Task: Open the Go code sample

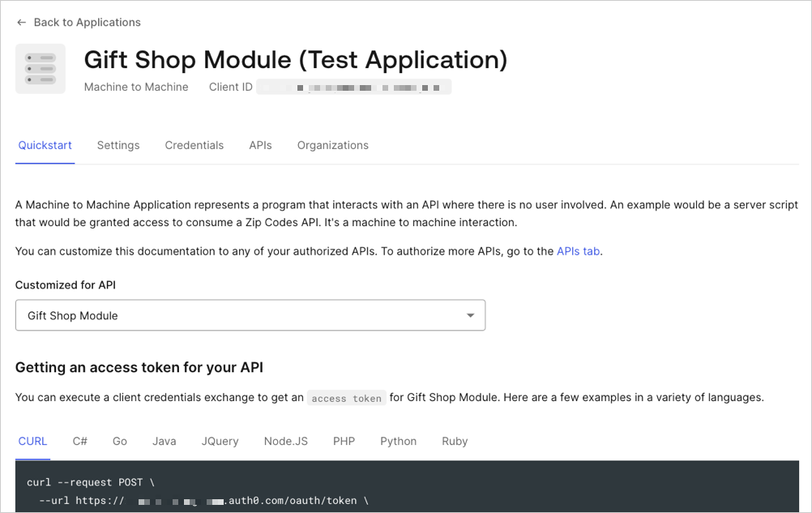Action: tap(119, 441)
